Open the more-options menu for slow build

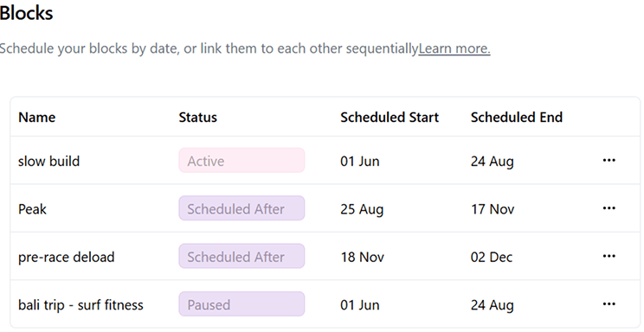coord(609,161)
